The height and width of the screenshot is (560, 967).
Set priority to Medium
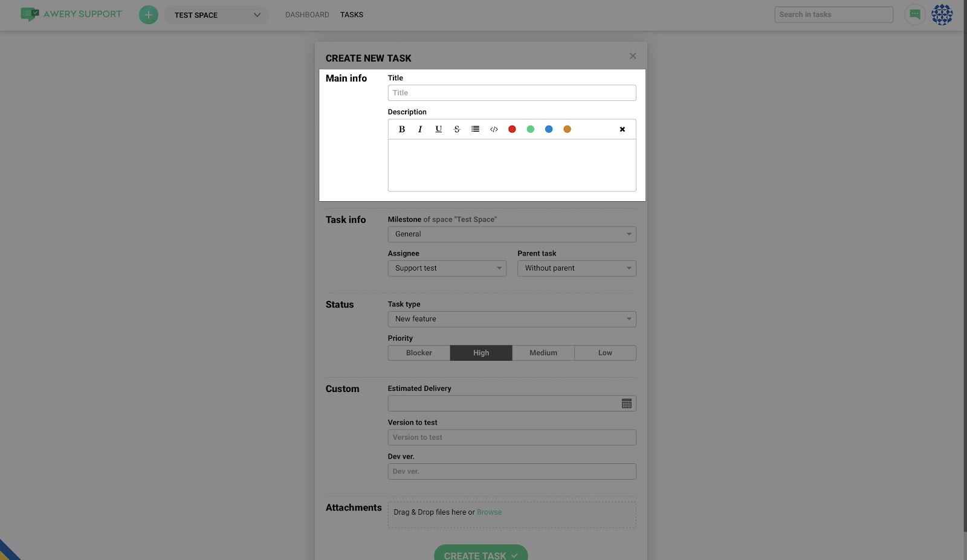[543, 353]
